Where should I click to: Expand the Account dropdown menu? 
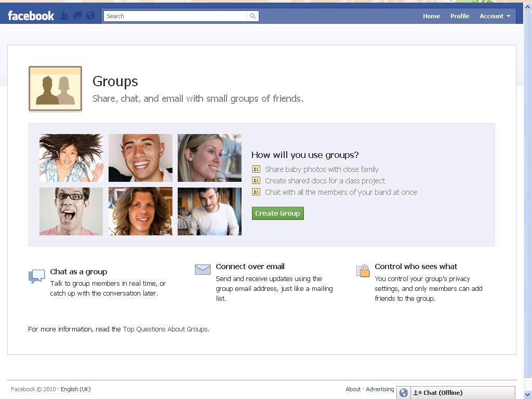(x=495, y=16)
